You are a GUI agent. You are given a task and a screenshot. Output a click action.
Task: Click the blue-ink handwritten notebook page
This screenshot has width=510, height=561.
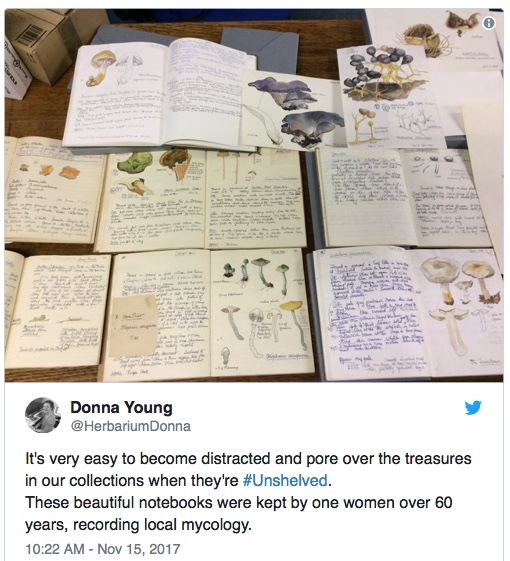(370, 313)
